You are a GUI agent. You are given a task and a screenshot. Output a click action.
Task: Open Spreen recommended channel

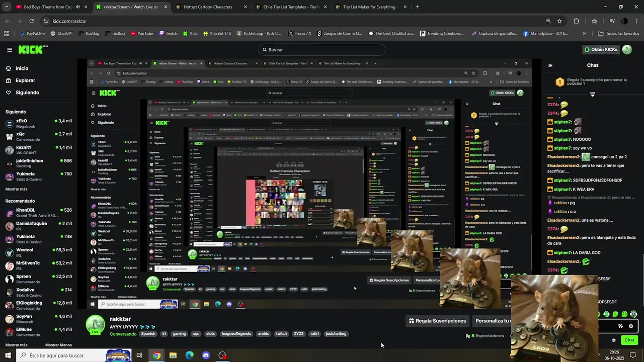click(39, 279)
